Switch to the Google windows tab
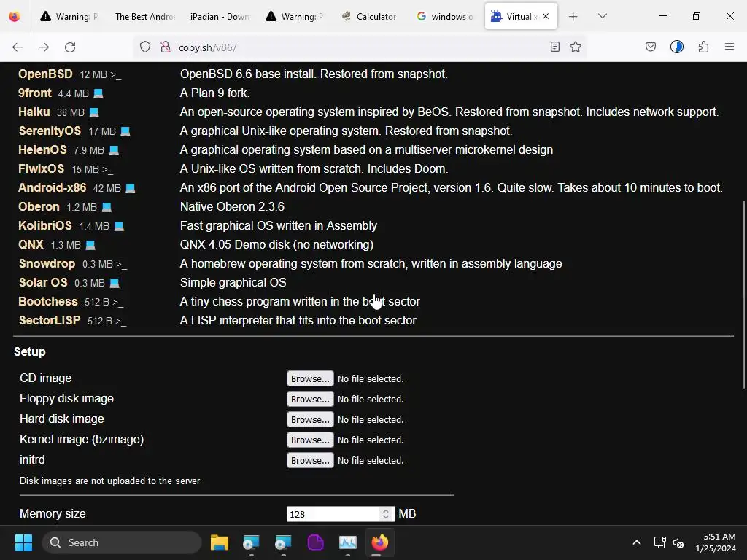 (x=444, y=16)
